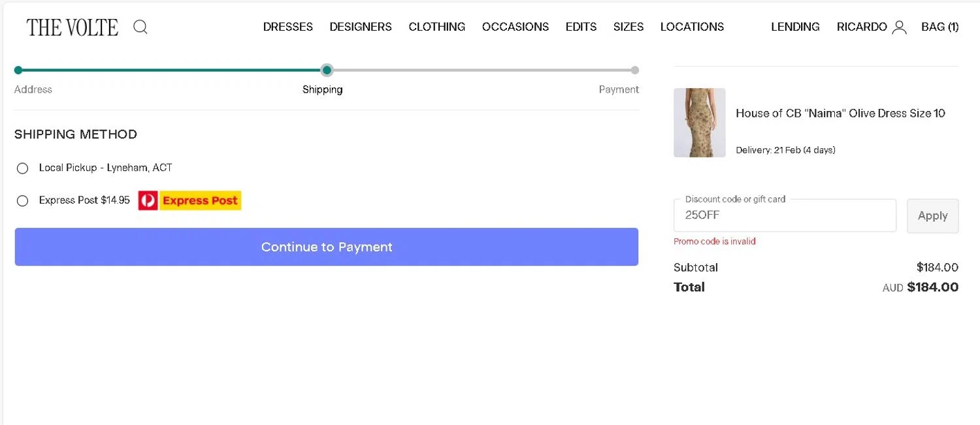Select Express Post $14.95 radio option
This screenshot has width=980, height=425.
tap(23, 201)
